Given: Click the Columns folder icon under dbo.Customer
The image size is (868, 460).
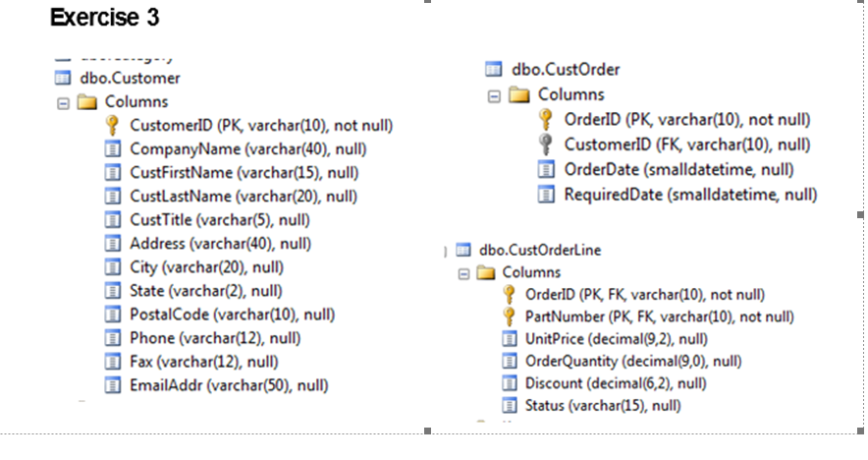Looking at the screenshot, I should (87, 102).
